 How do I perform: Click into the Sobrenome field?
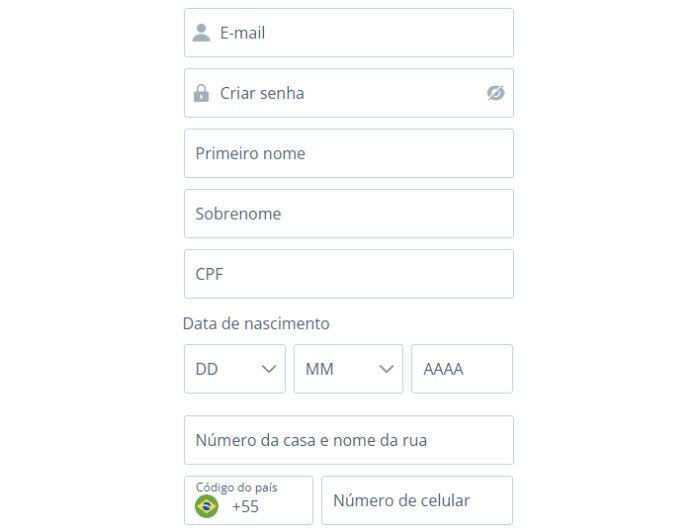pyautogui.click(x=349, y=213)
